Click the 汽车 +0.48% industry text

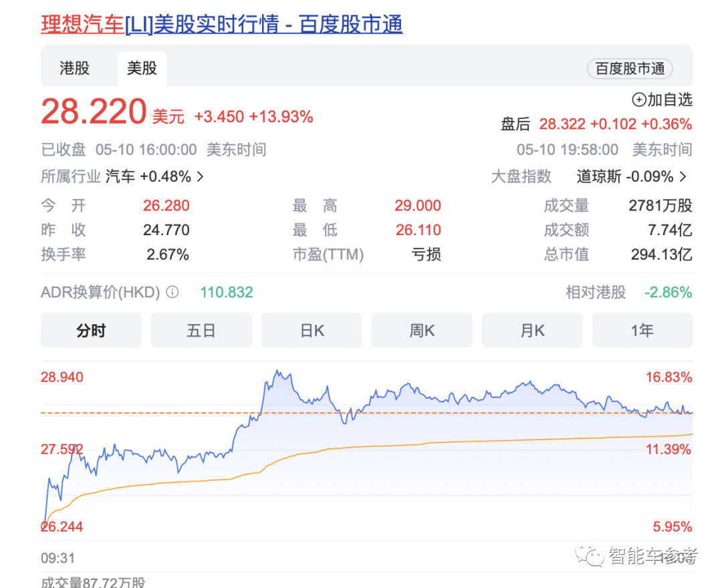tap(148, 176)
